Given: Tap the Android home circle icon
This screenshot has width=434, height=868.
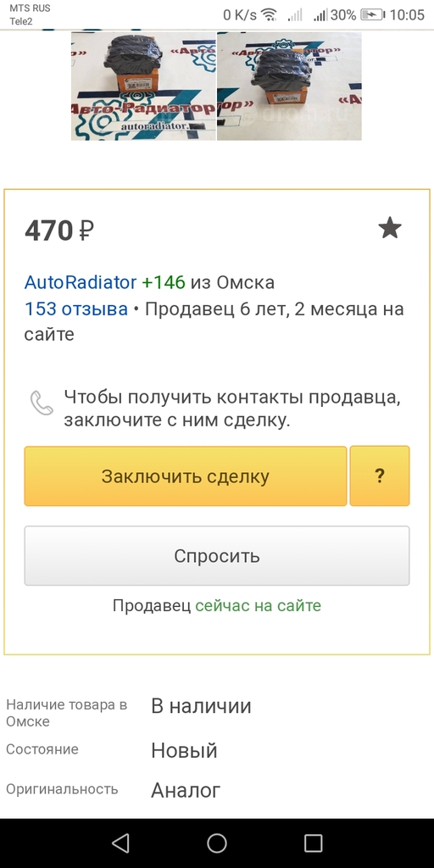Looking at the screenshot, I should point(217,843).
